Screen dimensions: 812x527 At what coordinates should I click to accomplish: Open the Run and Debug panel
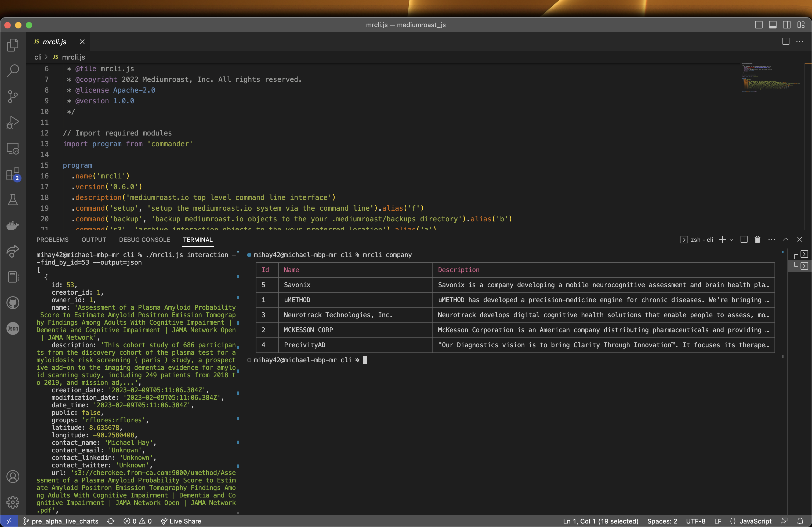click(x=13, y=122)
